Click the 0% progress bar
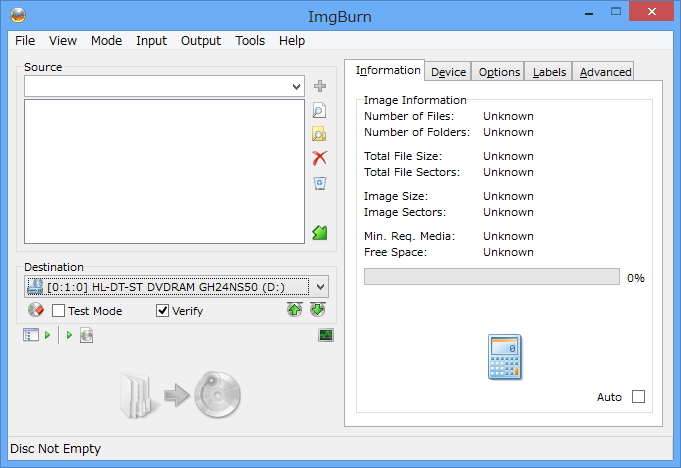 (x=492, y=277)
